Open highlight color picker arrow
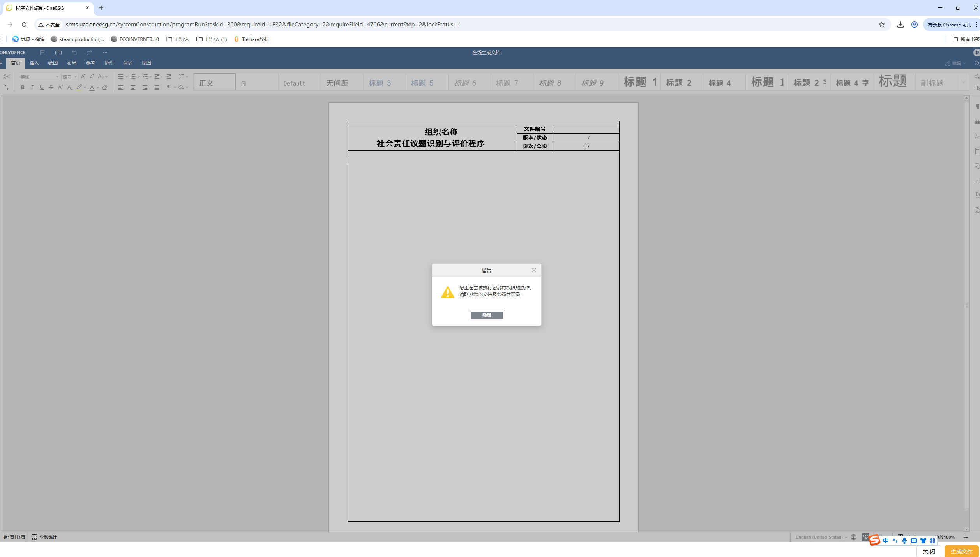980x557 pixels. coord(85,88)
